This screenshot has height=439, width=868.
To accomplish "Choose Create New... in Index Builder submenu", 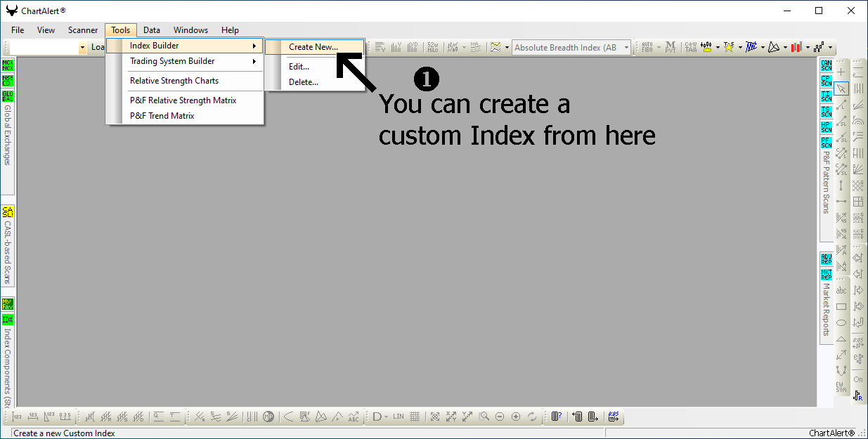I will [314, 47].
